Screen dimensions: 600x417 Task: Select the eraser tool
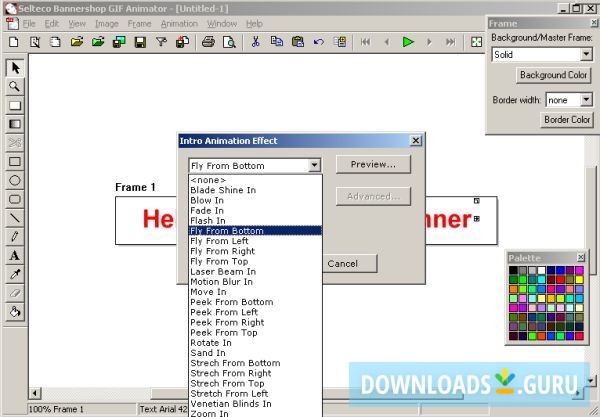(x=15, y=293)
